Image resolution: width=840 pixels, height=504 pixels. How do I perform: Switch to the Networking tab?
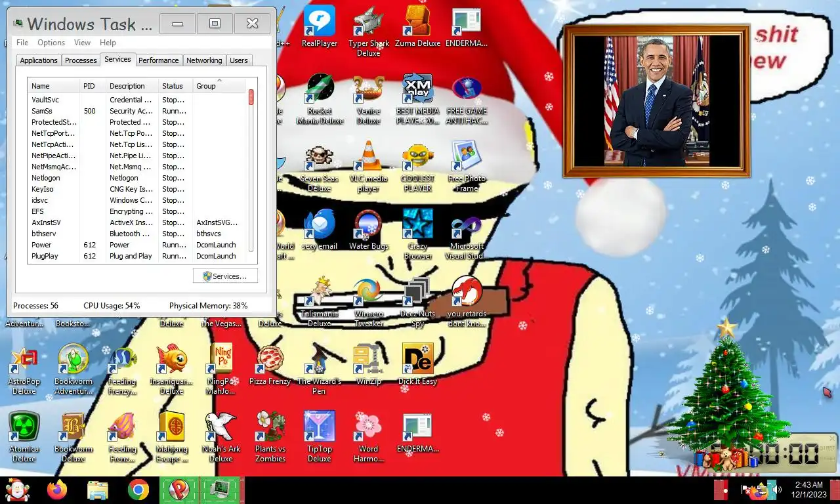click(x=204, y=60)
